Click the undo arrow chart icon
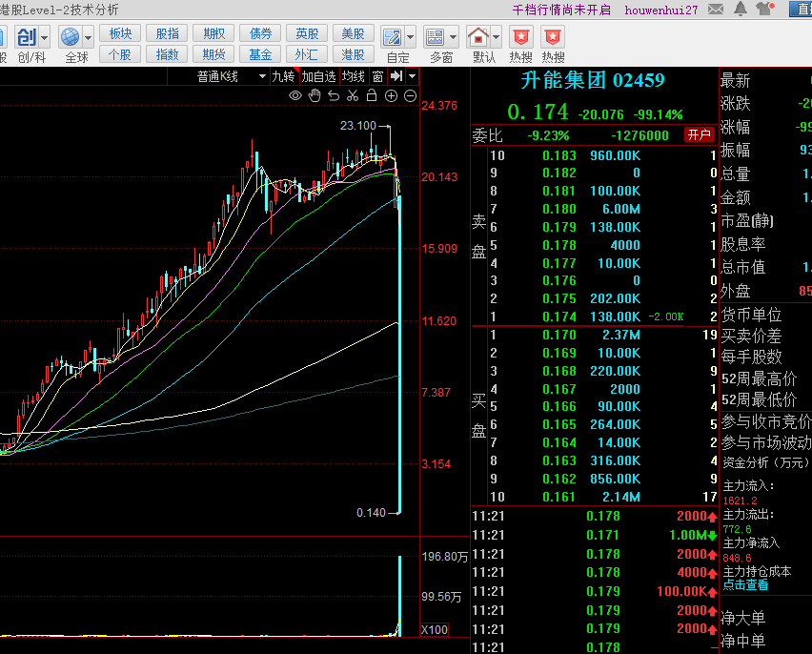The height and width of the screenshot is (654, 812). pos(334,96)
